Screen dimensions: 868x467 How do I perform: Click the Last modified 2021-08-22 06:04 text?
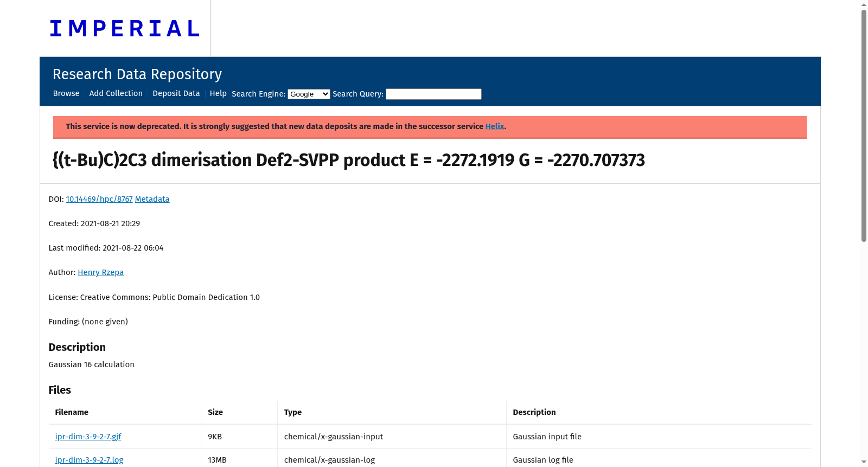(106, 248)
